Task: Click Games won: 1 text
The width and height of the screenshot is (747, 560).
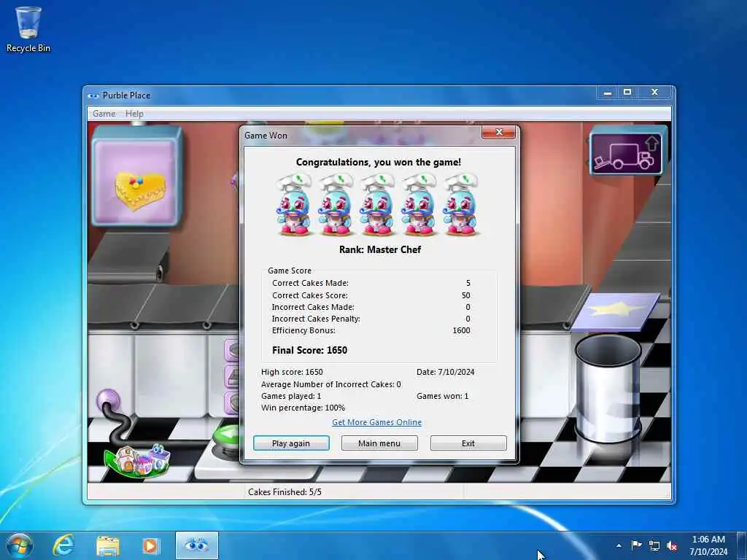Action: click(443, 396)
